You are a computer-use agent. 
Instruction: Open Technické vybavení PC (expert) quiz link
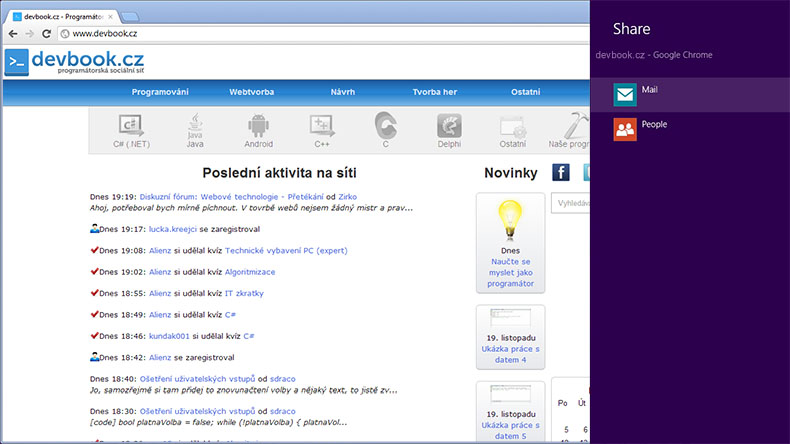(x=286, y=250)
